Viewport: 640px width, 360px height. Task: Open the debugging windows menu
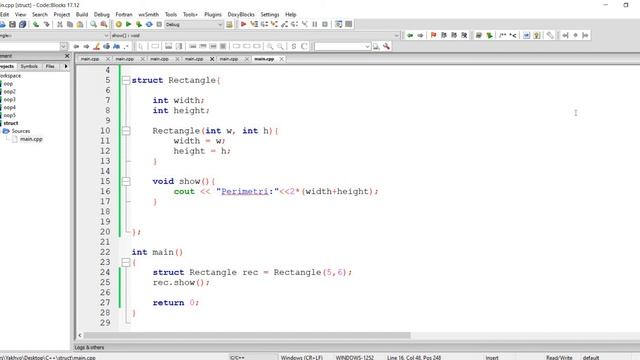(x=338, y=24)
